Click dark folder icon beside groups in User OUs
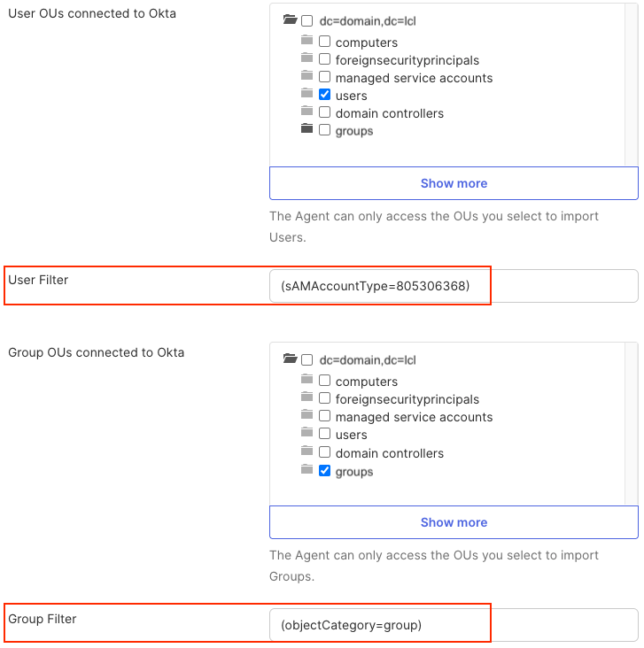The width and height of the screenshot is (644, 648). 306,129
